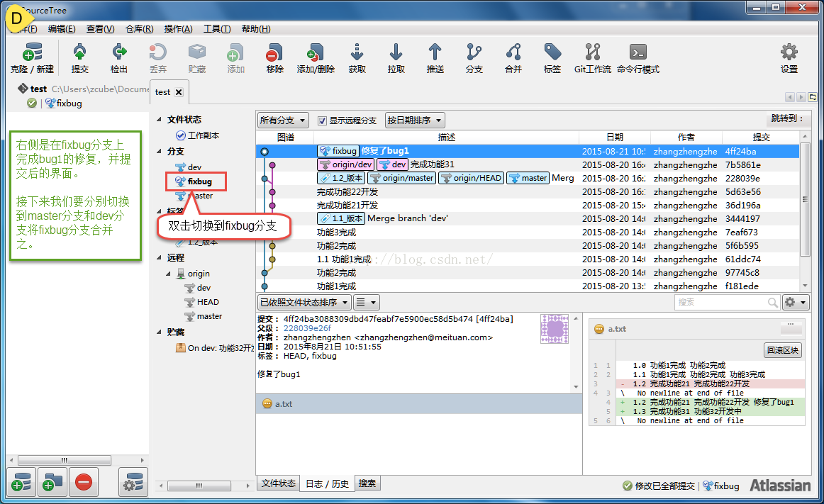The image size is (824, 504).
Task: Select the Working copy (工作副本) item
Action: (198, 135)
